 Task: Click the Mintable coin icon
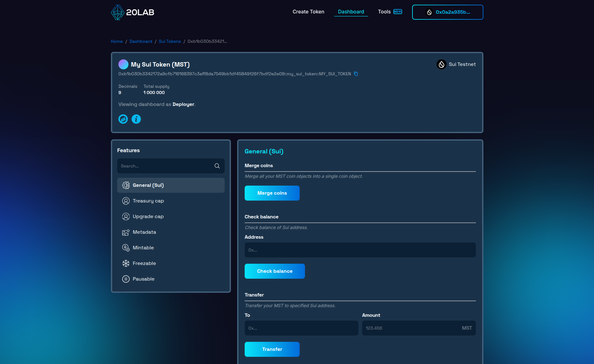tap(126, 248)
